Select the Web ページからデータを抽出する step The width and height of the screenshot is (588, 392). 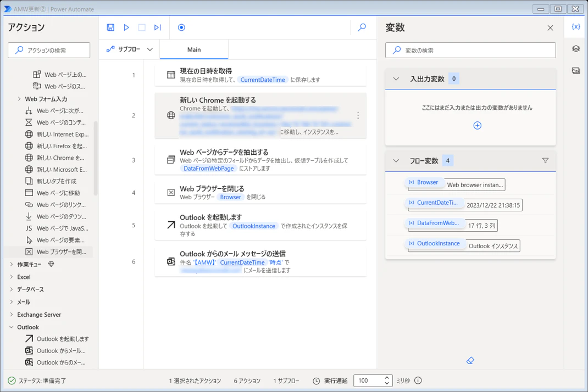point(260,160)
